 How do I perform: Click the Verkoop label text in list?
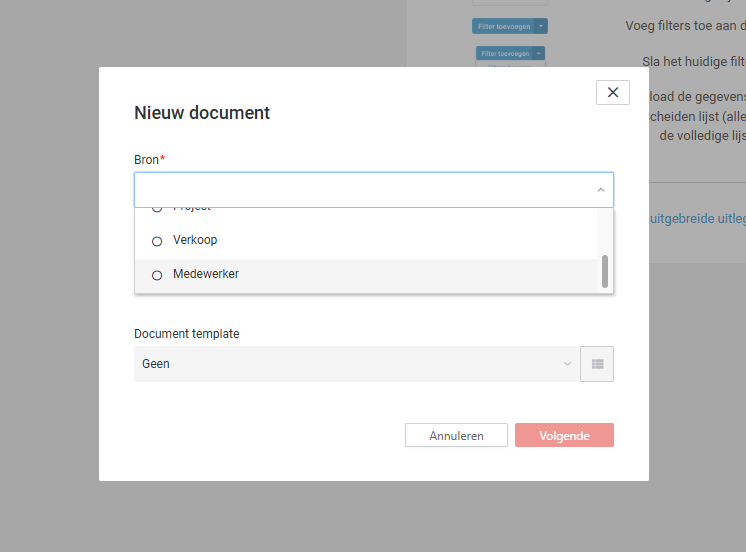click(x=195, y=240)
